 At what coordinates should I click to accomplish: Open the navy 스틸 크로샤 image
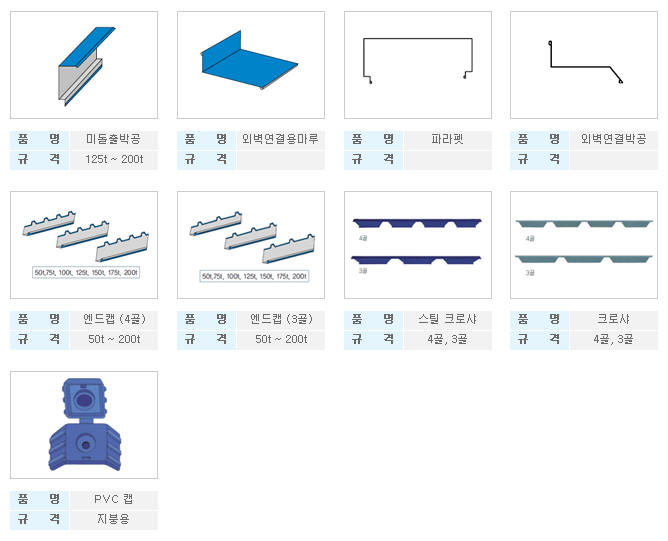point(418,245)
